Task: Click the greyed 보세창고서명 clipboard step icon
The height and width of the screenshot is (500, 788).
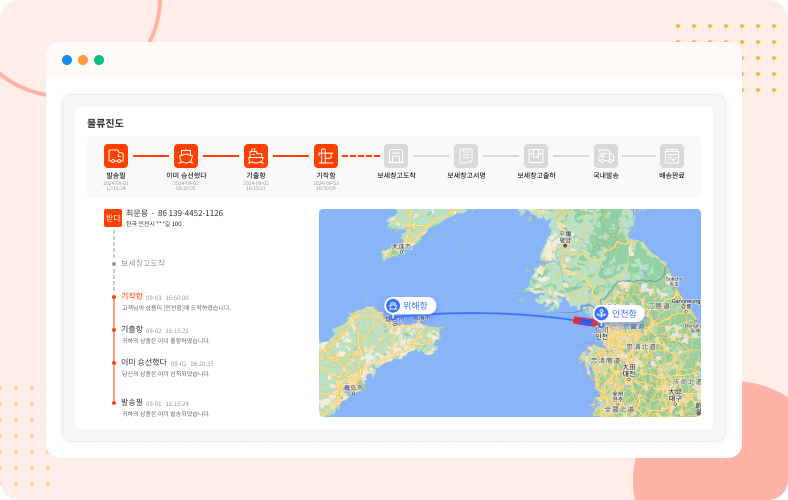Action: point(466,156)
